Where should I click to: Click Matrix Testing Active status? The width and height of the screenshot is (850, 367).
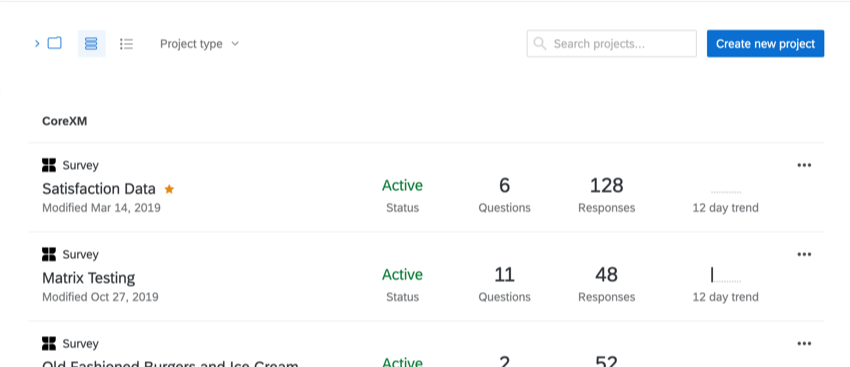pyautogui.click(x=402, y=274)
